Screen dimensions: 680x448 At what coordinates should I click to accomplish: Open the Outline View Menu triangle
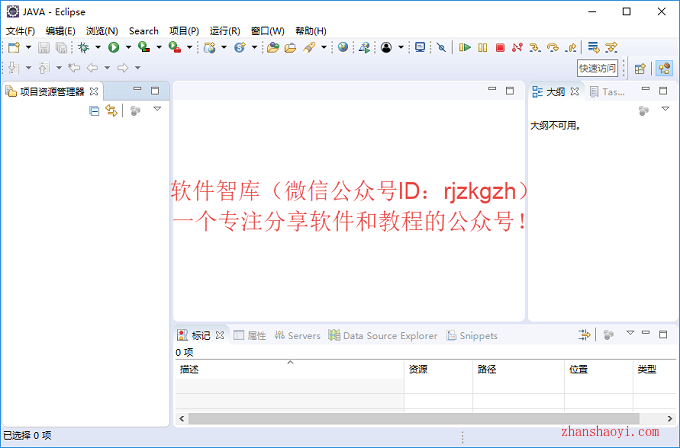click(x=665, y=109)
